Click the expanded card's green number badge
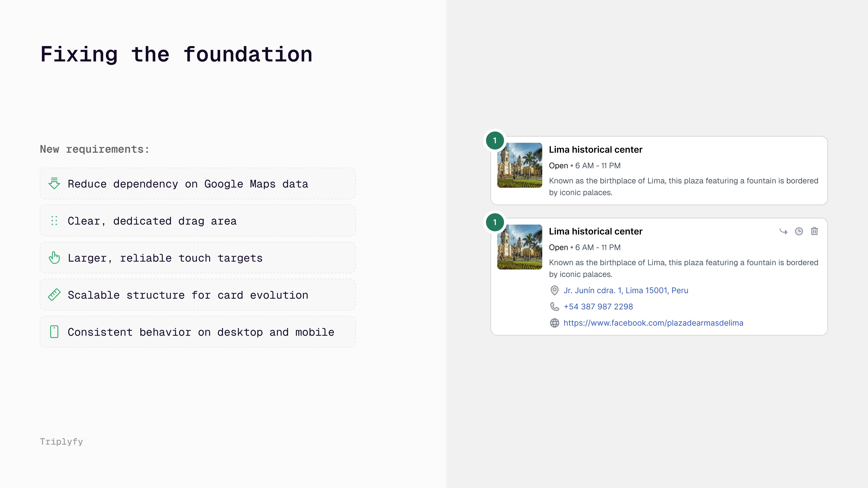This screenshot has width=868, height=488. (x=495, y=222)
